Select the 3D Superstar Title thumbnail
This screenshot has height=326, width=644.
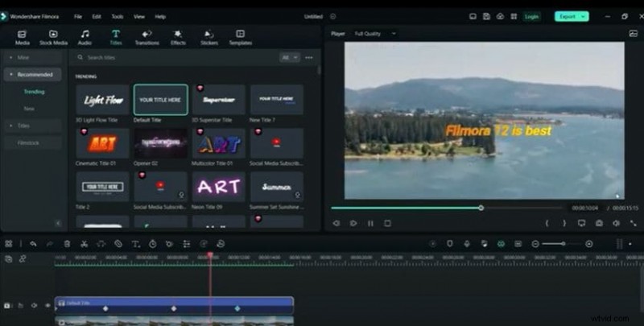point(219,100)
